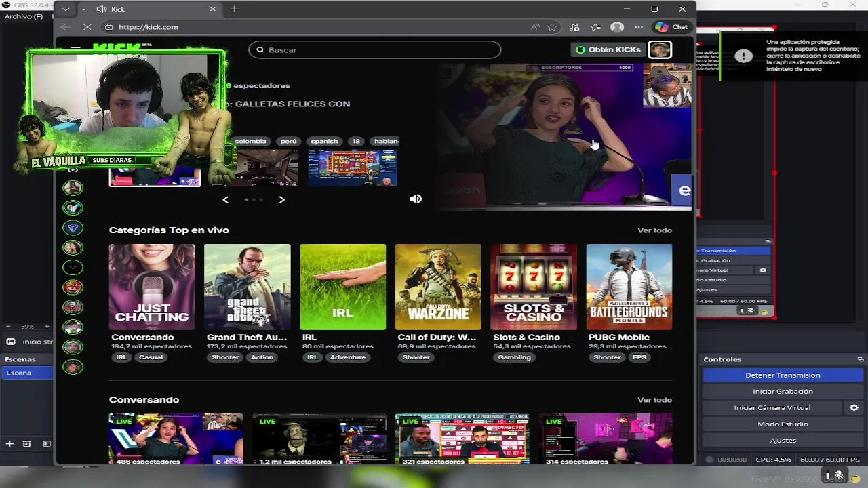
Task: Open scene filters icon in OBS
Action: pyautogui.click(x=47, y=443)
